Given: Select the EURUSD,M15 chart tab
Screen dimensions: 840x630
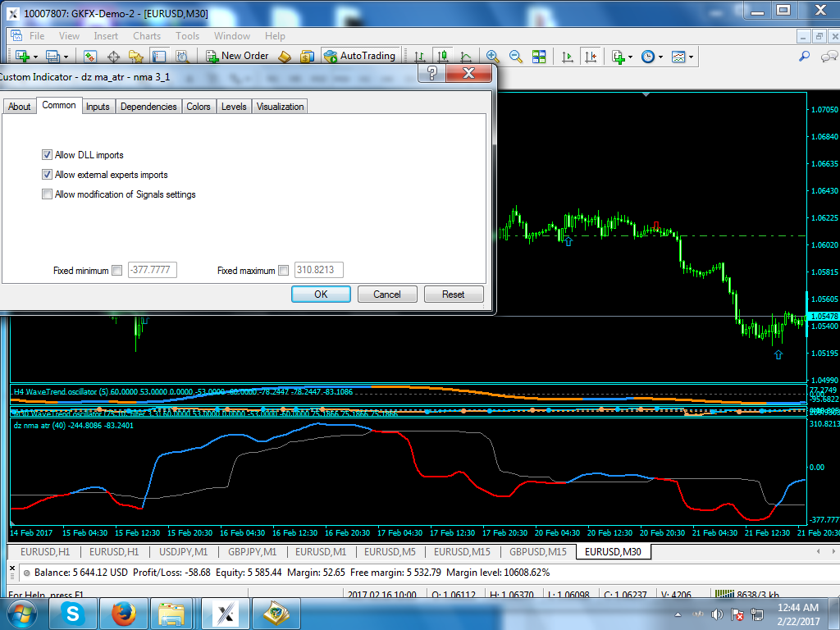Looking at the screenshot, I should [462, 552].
